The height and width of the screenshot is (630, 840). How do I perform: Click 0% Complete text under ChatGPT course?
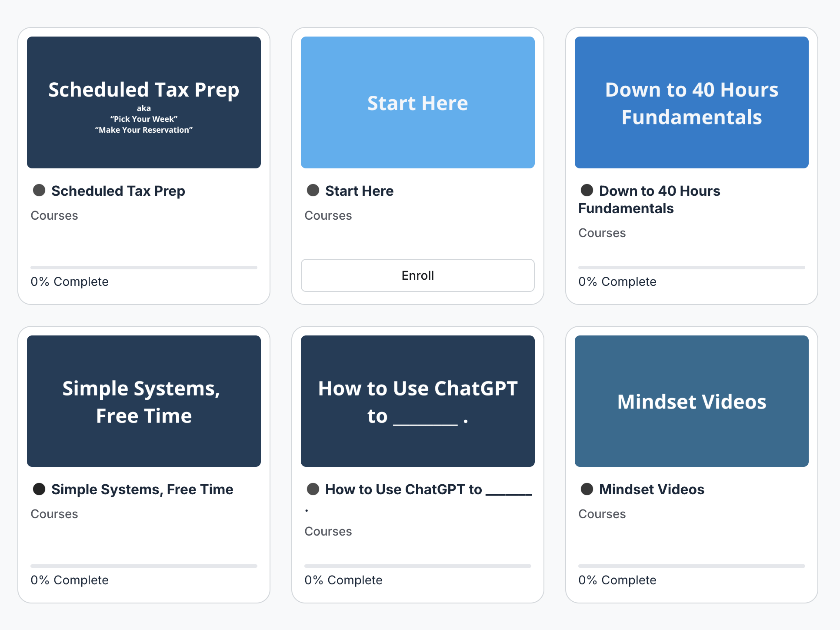343,580
